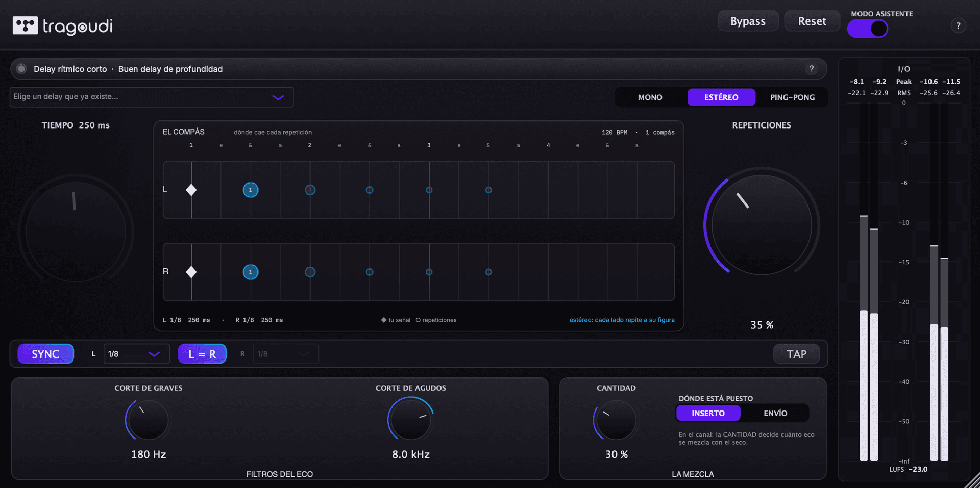The width and height of the screenshot is (980, 488).
Task: Click the 8.0 kHz high cut value
Action: click(411, 454)
